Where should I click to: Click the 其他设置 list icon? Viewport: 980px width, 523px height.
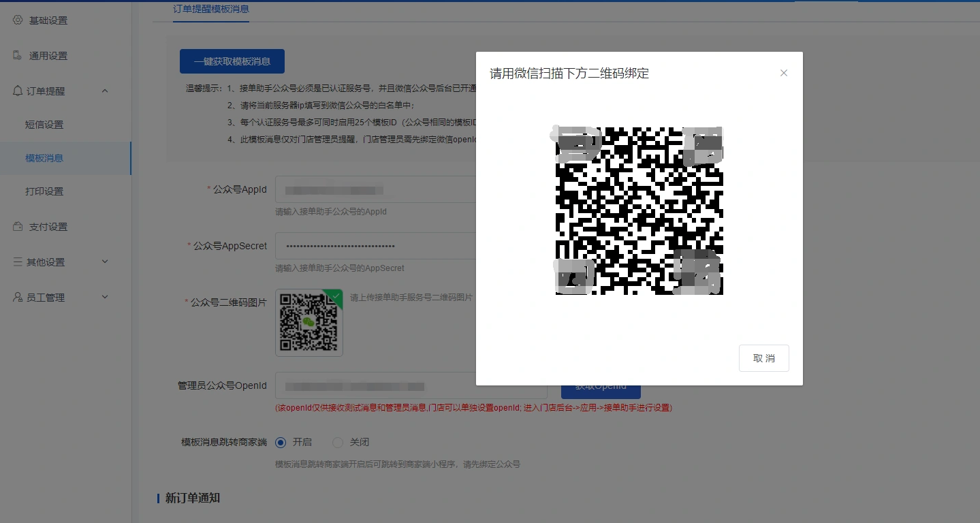[18, 262]
